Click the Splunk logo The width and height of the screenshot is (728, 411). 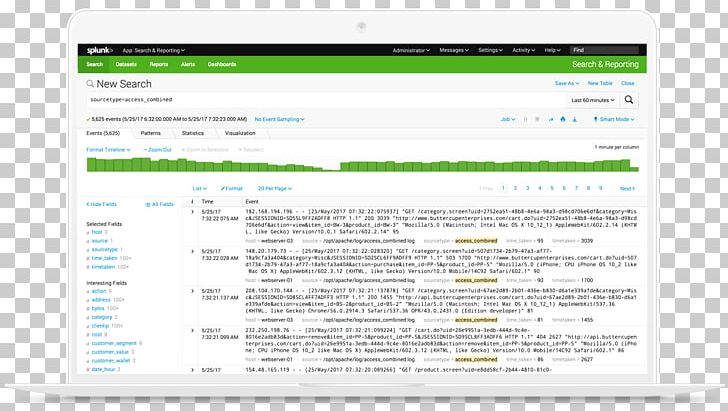coord(97,49)
